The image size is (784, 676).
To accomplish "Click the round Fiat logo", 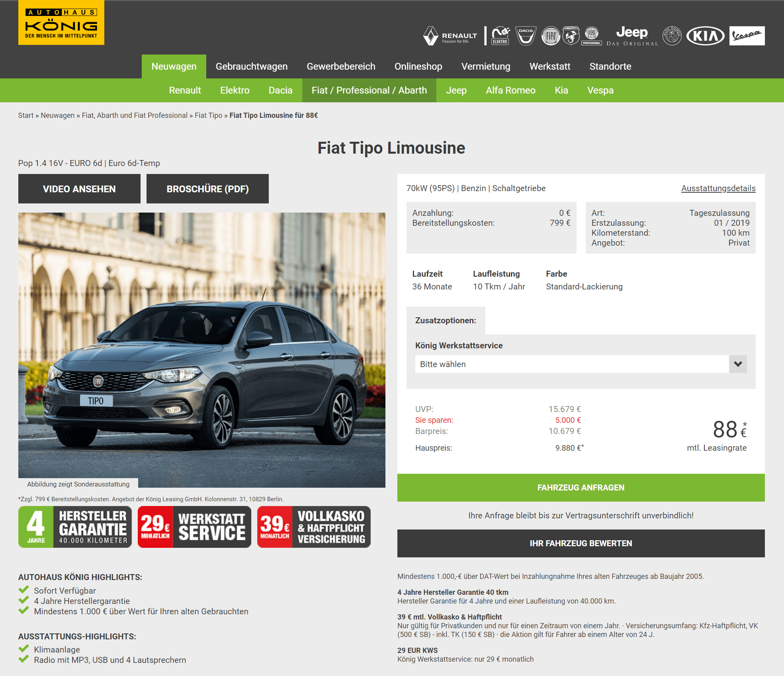I will (x=551, y=36).
